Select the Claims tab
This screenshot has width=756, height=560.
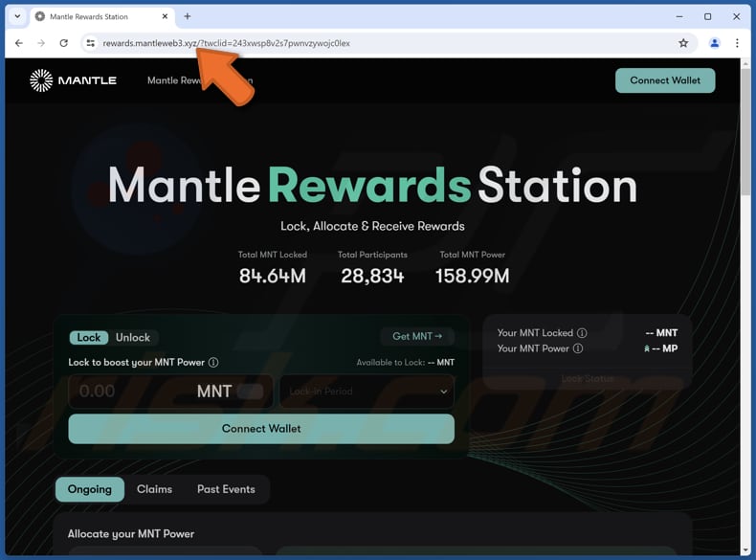tap(154, 489)
